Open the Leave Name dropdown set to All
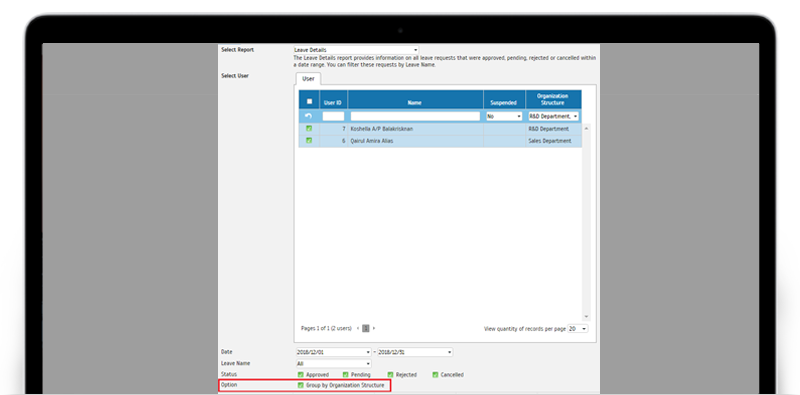The width and height of the screenshot is (800, 395). point(334,364)
